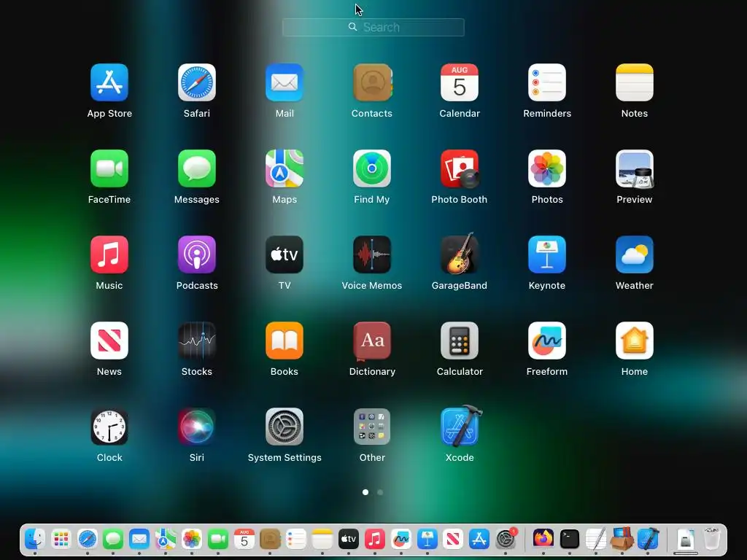Open App Store from the Launchpad grid
The image size is (747, 560).
109,82
